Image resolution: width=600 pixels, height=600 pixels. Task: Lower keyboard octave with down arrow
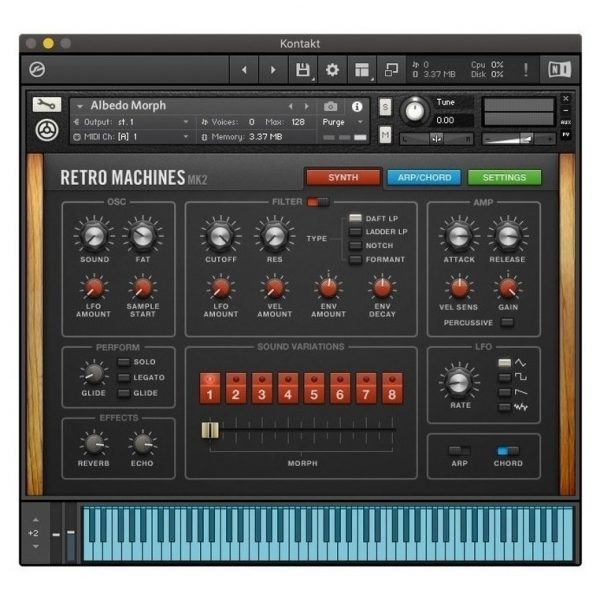coord(36,546)
